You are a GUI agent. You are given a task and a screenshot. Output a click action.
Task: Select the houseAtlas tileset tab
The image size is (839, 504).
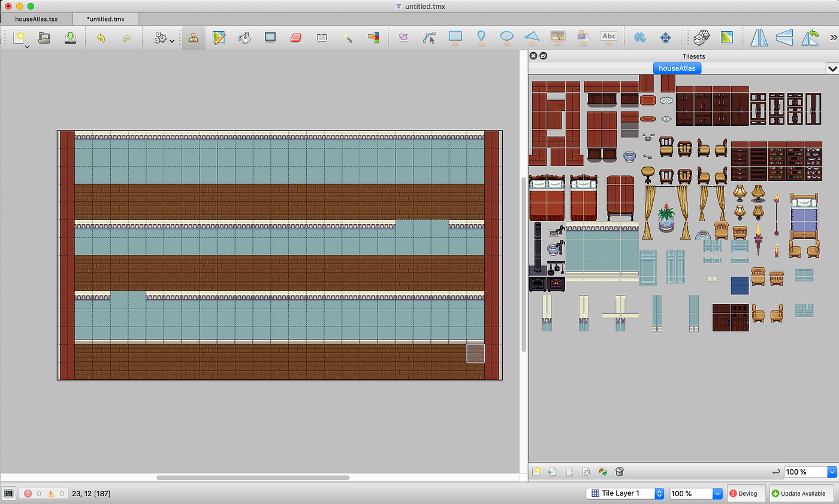click(677, 68)
